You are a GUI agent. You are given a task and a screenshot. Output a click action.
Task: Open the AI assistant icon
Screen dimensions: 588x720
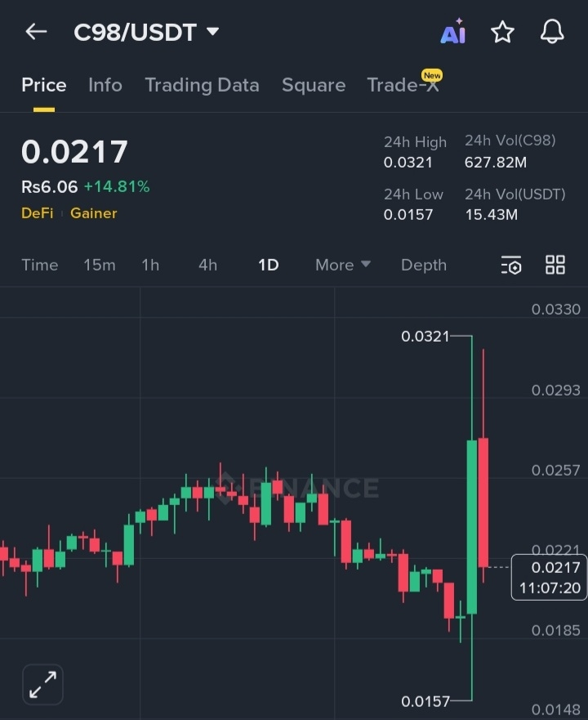pyautogui.click(x=452, y=33)
